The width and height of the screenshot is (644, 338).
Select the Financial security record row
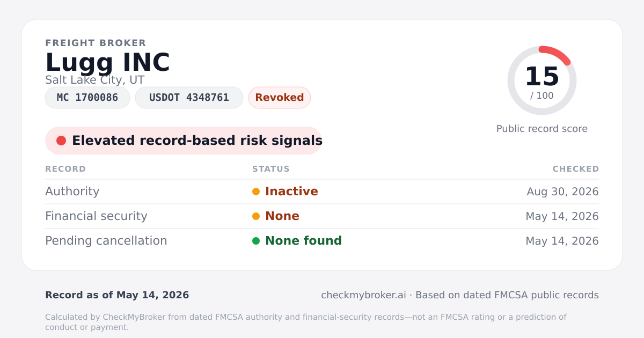[322, 216]
